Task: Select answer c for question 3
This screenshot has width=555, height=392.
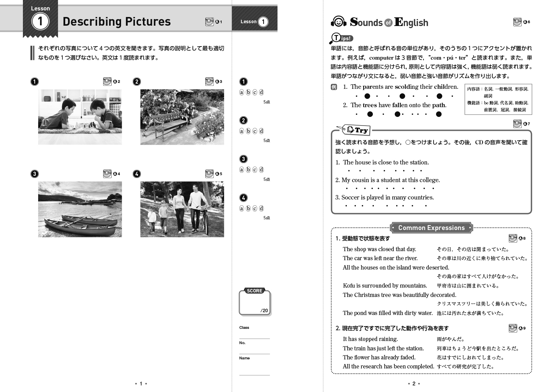Action: [x=255, y=170]
